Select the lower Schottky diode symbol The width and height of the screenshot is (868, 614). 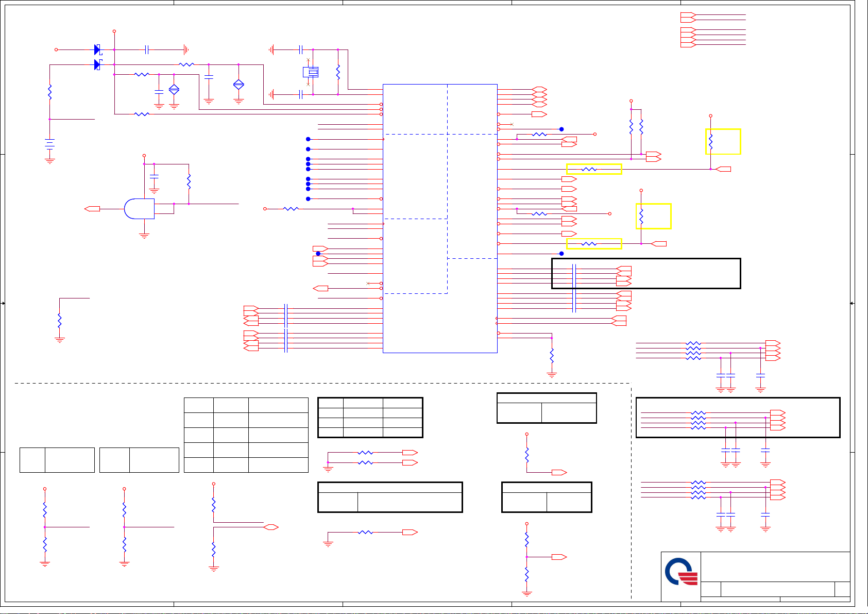click(98, 65)
